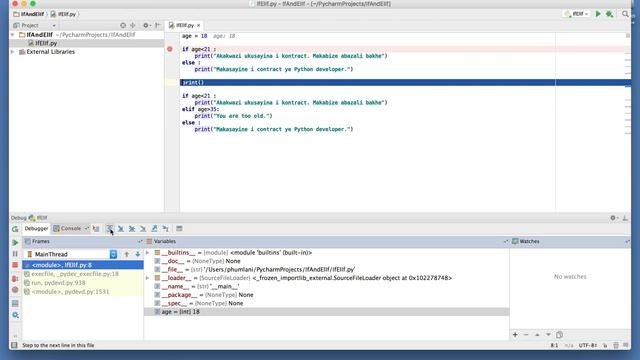Toggle Mute Breakpoints in debug sidebar
640x360 pixels.
tap(15, 290)
